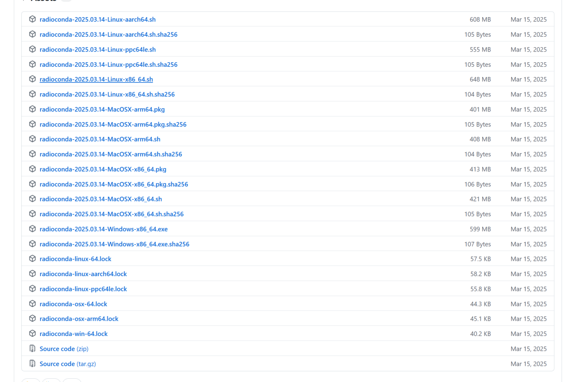
Task: Open radioconda-2025.03.14-Windows-x86_64.exe.sha256 link
Action: coord(115,244)
